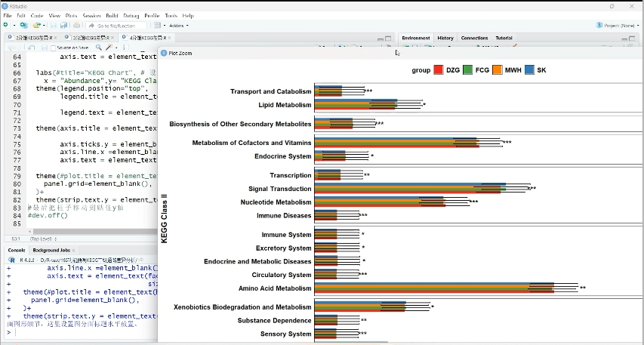644x345 pixels.
Task: Click the orange MWH legend swatch
Action: tap(497, 69)
